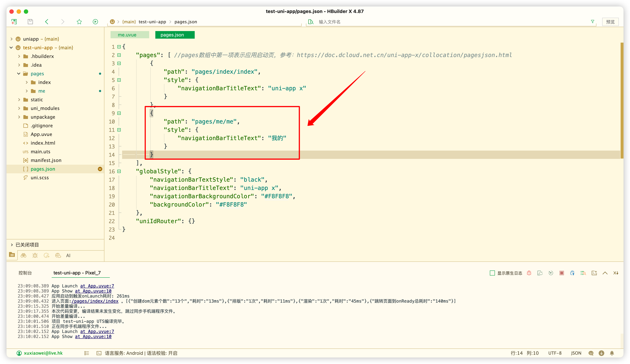
Task: Click the binoculars search icon
Action: pyautogui.click(x=23, y=255)
